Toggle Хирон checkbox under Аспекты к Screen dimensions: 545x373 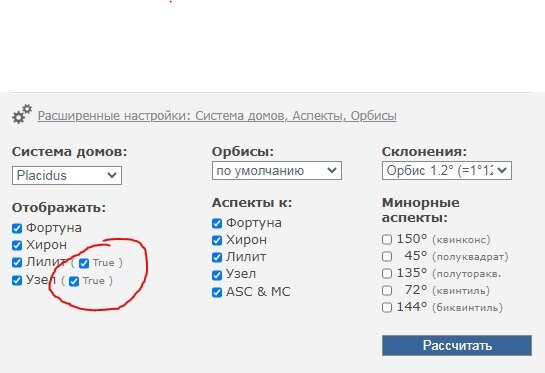tap(217, 240)
